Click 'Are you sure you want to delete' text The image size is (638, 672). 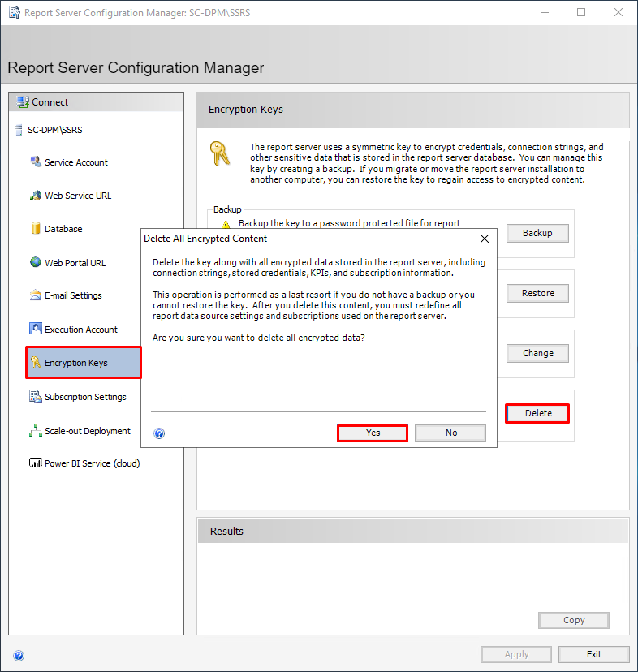coord(259,338)
